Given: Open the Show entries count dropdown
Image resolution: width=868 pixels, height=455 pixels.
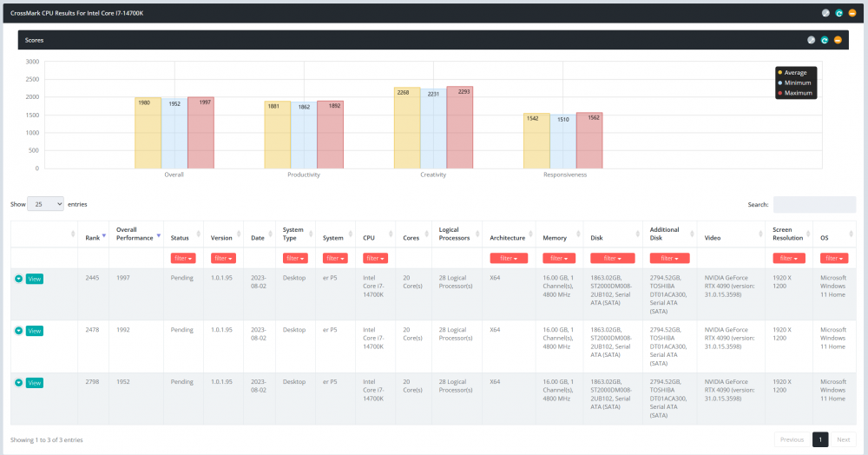Looking at the screenshot, I should pyautogui.click(x=45, y=204).
